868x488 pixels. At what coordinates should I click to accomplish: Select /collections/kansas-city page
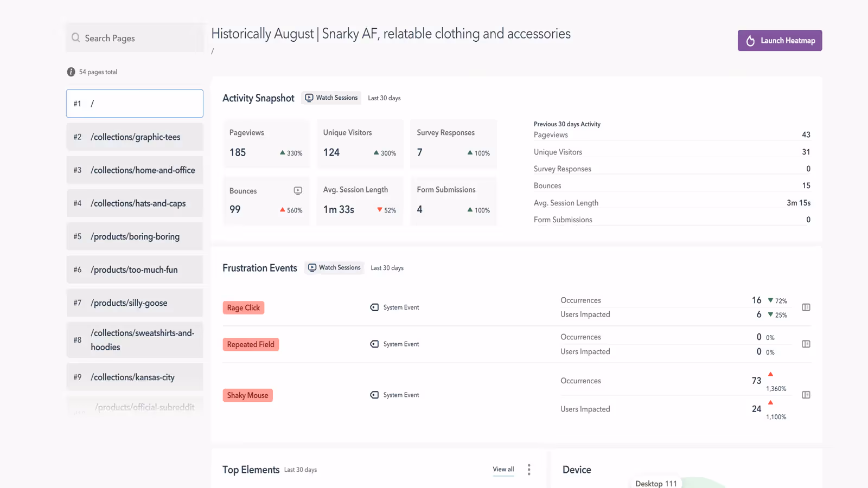[x=135, y=377]
